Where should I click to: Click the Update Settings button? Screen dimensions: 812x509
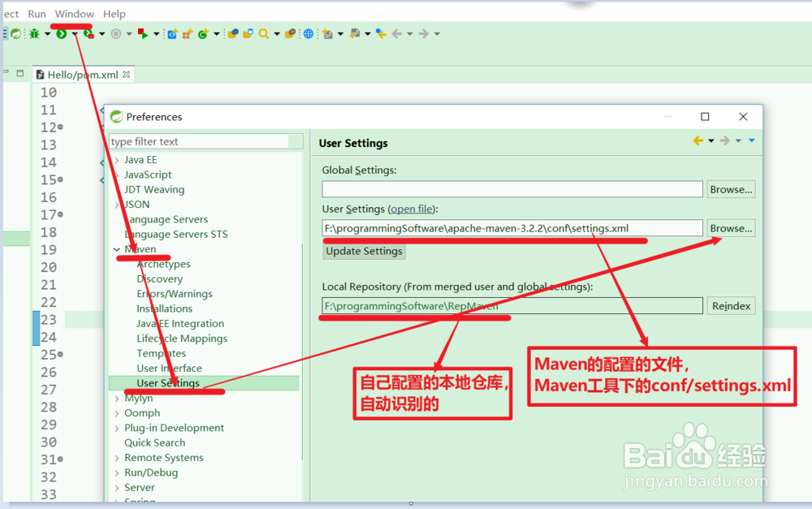[363, 251]
